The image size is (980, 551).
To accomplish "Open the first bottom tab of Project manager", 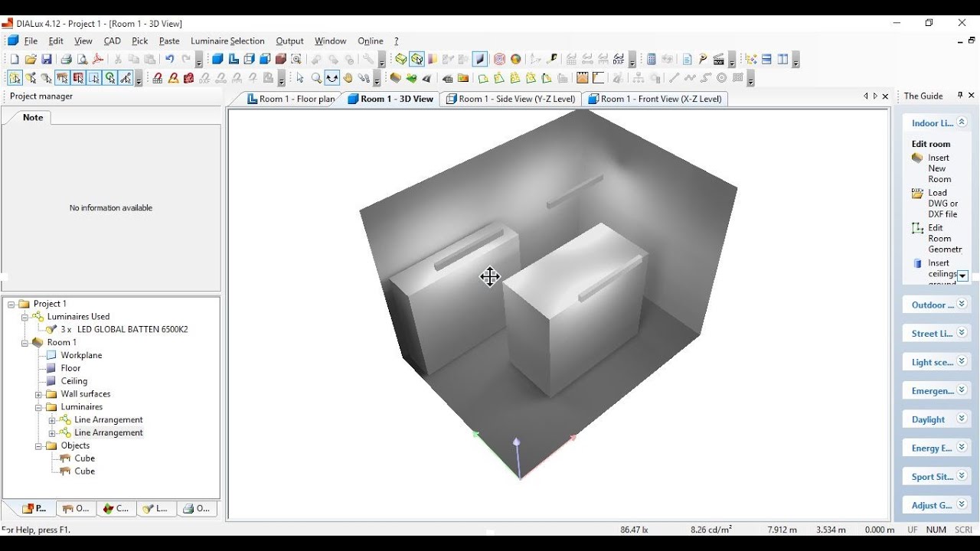I will pyautogui.click(x=34, y=509).
